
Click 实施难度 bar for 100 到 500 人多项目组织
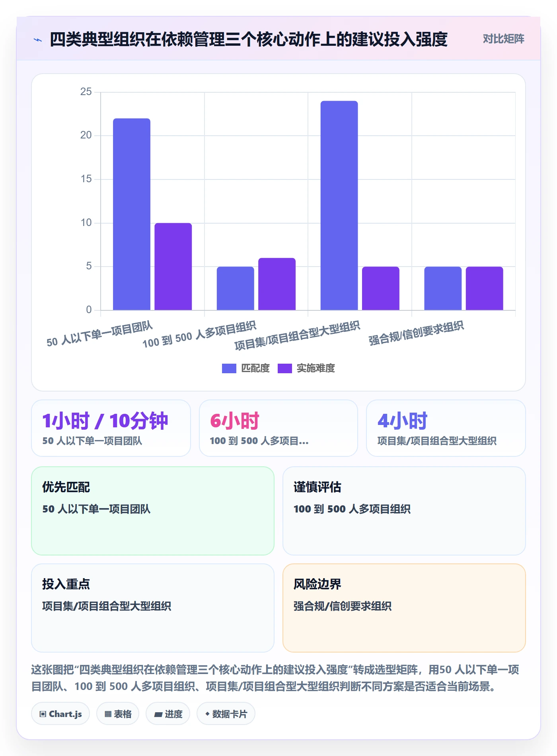pos(277,284)
